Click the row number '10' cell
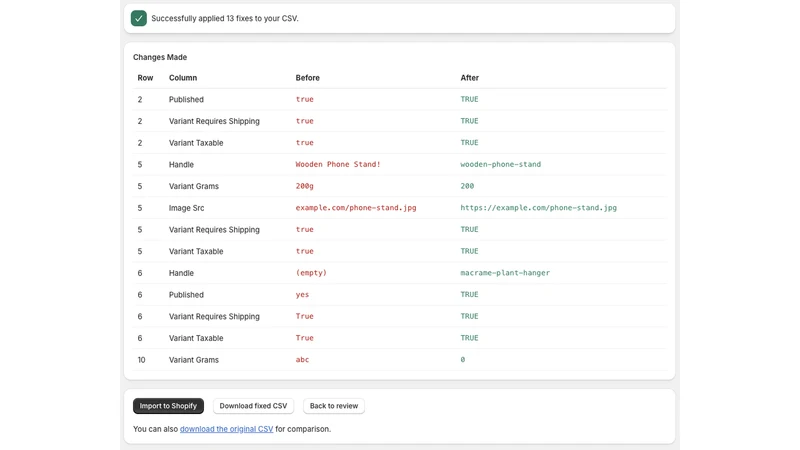800x450 pixels. [x=141, y=360]
